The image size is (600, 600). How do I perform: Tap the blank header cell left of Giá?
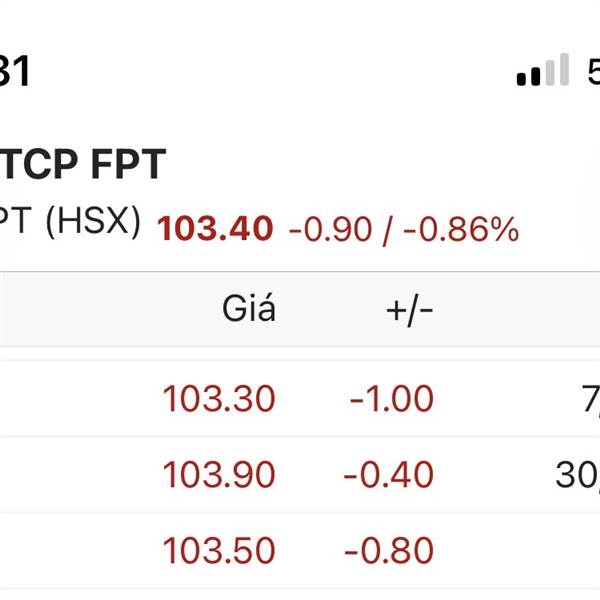tap(80, 310)
